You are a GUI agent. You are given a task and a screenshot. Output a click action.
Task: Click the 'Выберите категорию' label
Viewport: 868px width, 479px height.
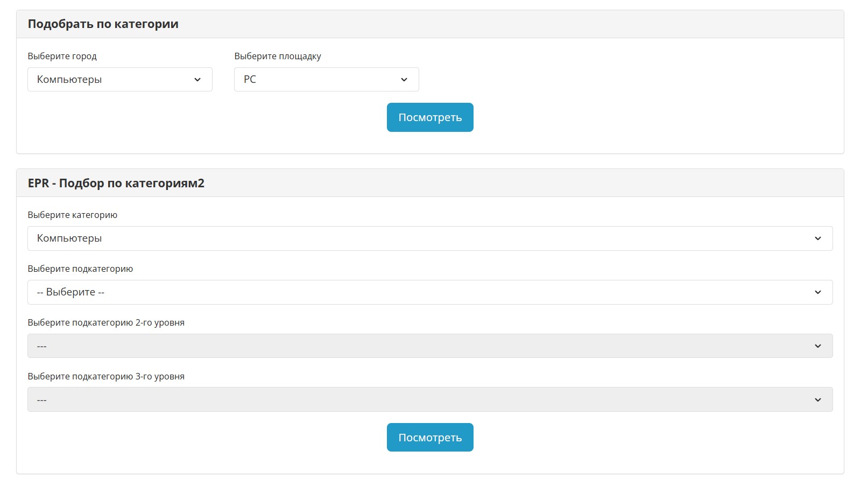(x=73, y=215)
